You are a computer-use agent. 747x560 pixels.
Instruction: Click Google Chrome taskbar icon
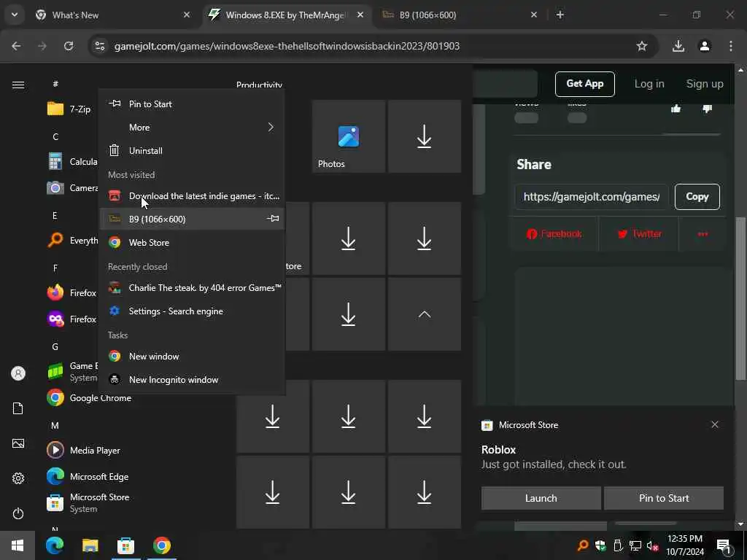pos(161,545)
